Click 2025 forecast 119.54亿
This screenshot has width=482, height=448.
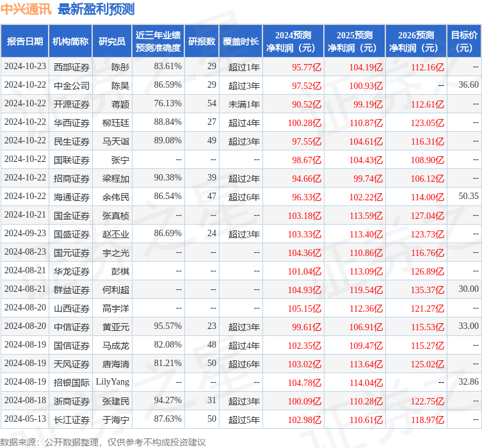point(366,290)
